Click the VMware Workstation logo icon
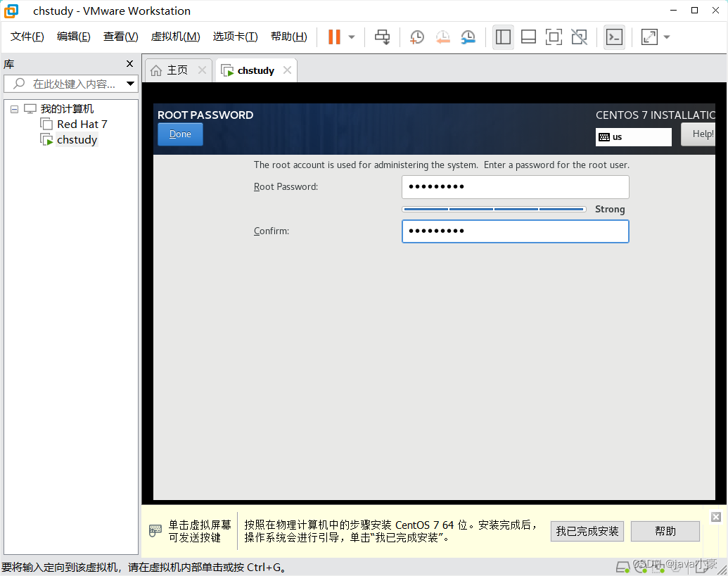The image size is (728, 576). [11, 11]
